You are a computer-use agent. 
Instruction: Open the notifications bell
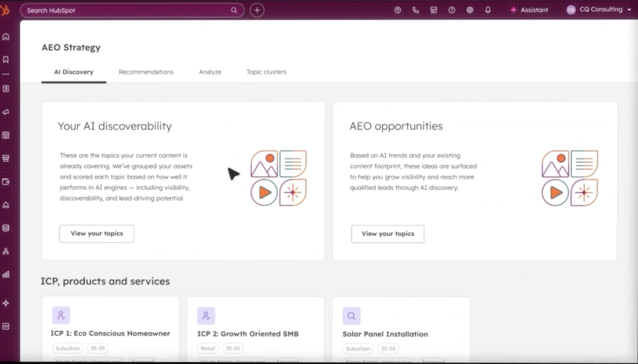click(x=488, y=10)
